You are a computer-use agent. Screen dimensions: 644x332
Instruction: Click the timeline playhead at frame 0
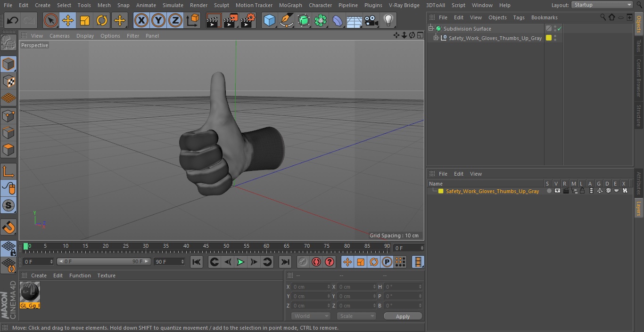point(26,246)
